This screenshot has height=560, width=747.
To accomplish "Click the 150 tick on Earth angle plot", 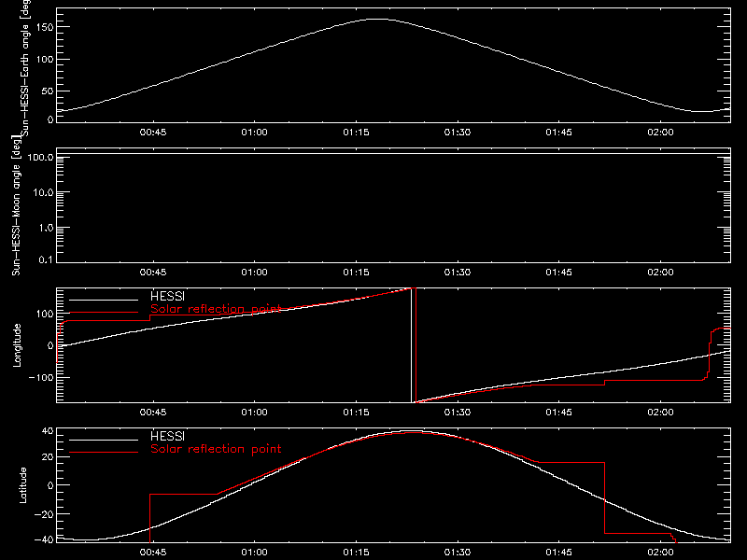I will [45, 27].
